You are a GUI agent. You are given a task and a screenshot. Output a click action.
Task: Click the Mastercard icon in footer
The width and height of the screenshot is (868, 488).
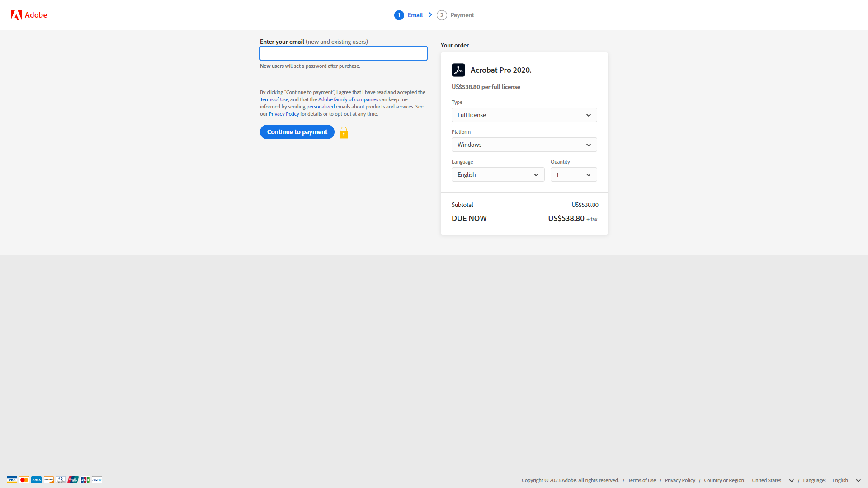pos(24,480)
